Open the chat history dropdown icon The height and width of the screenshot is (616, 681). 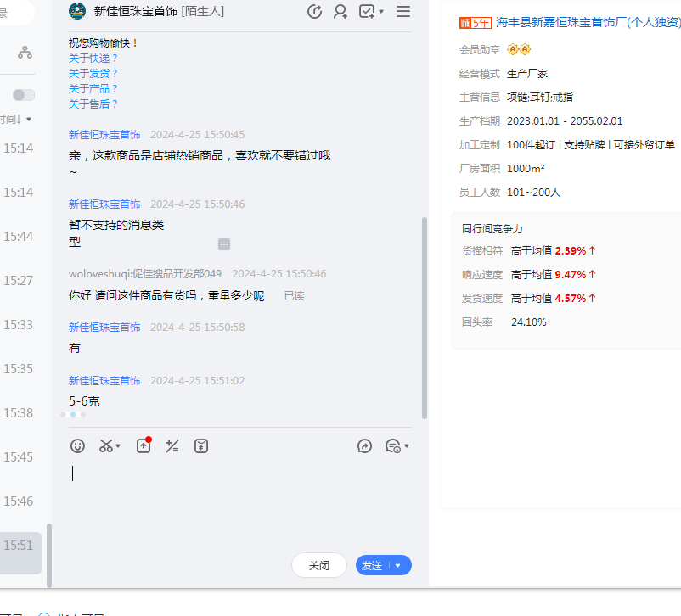coord(397,445)
